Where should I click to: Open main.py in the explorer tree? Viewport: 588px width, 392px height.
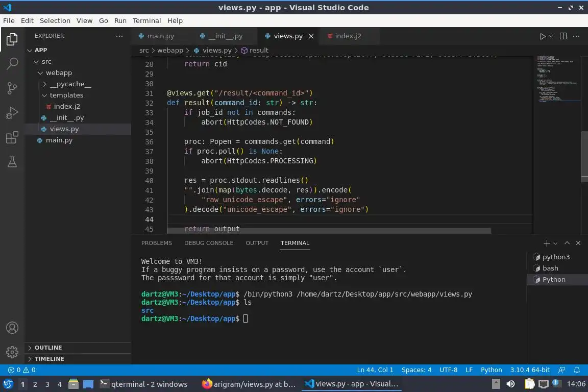coord(78,140)
